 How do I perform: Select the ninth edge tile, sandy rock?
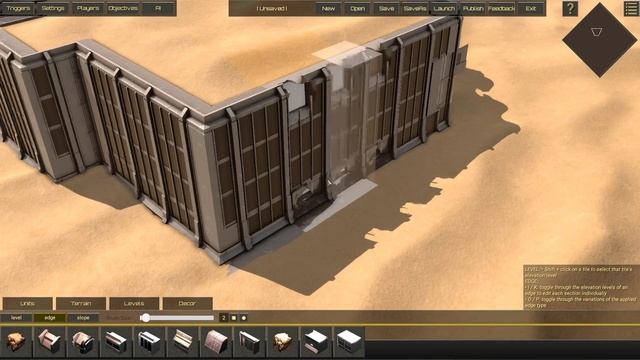283,342
